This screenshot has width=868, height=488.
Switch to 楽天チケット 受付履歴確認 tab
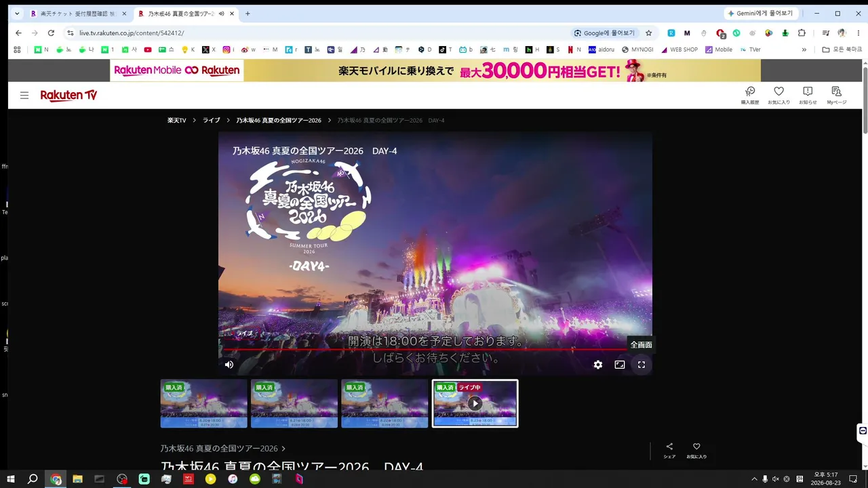[x=78, y=14]
